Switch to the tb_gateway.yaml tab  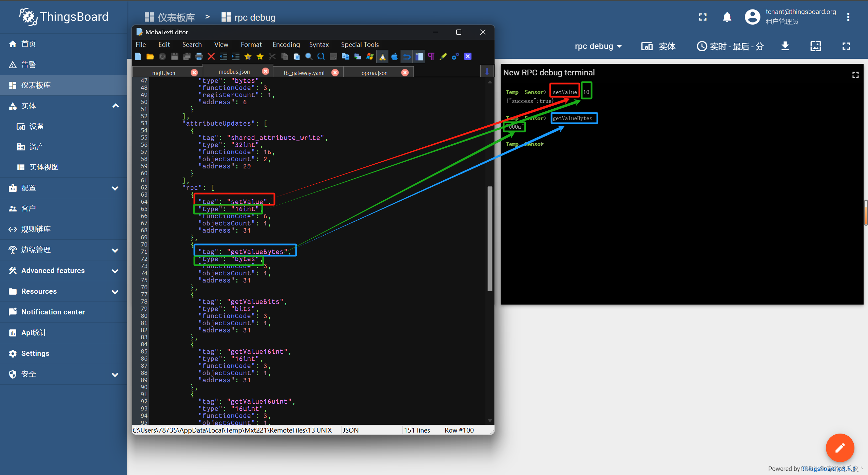304,73
